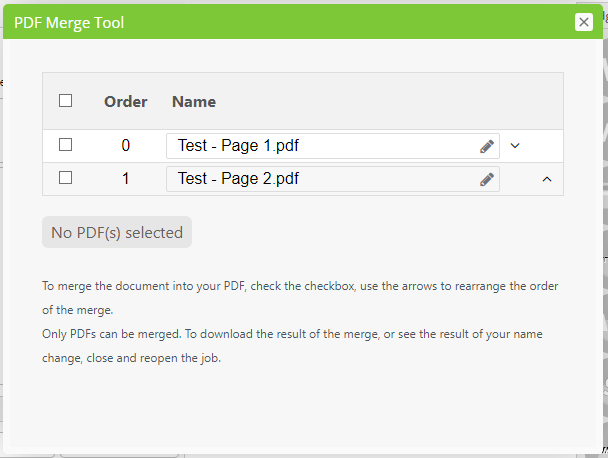Click pencil edit icon for Page 2.pdf

[x=487, y=179]
